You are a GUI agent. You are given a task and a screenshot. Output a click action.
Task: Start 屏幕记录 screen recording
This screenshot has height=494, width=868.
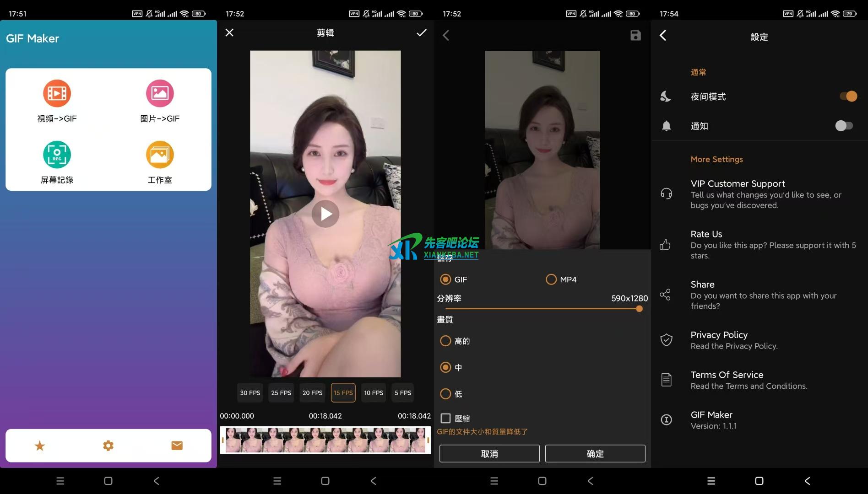(57, 162)
